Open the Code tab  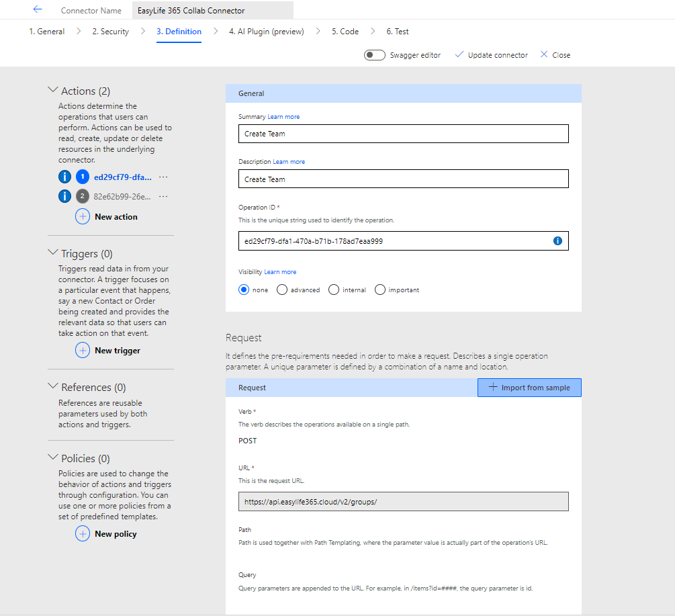(345, 31)
